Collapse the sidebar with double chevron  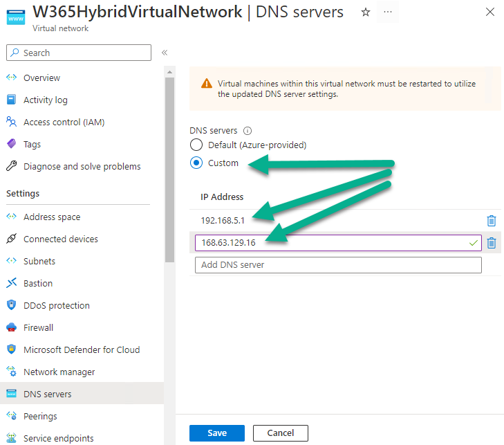tap(165, 53)
